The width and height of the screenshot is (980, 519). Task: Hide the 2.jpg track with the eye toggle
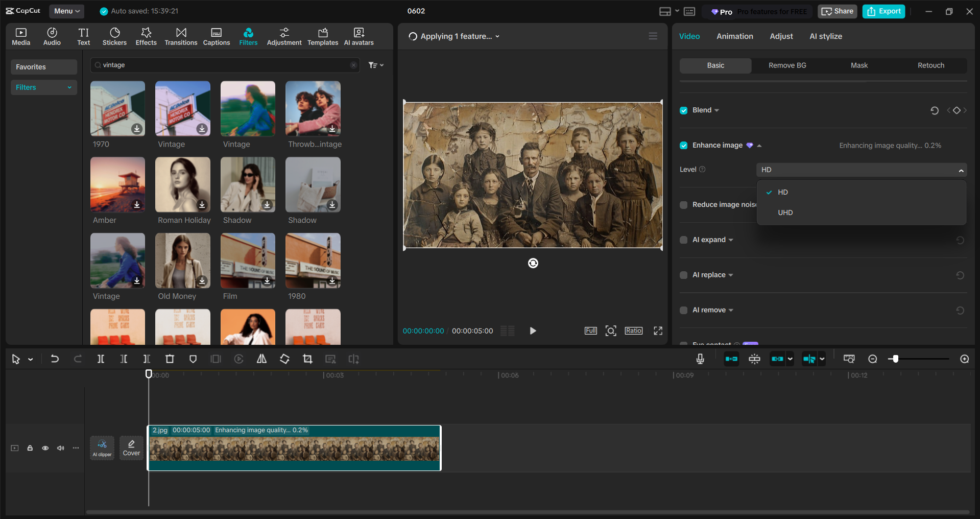45,448
